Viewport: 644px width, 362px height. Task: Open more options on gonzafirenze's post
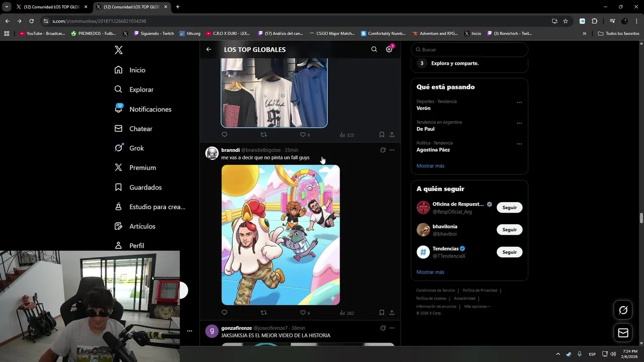[392, 328]
